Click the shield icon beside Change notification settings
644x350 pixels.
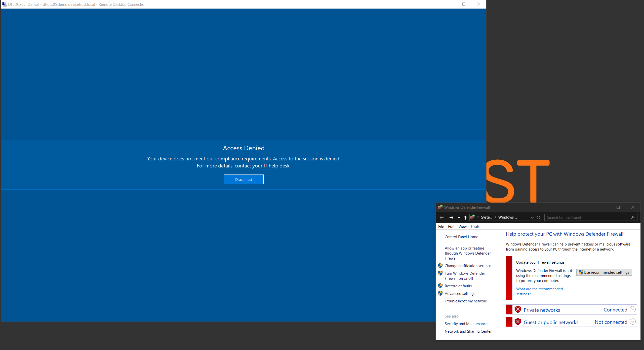tap(440, 266)
